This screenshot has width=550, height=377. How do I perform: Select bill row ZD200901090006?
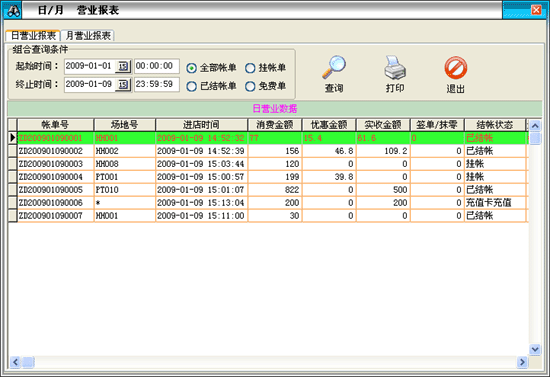pyautogui.click(x=268, y=203)
